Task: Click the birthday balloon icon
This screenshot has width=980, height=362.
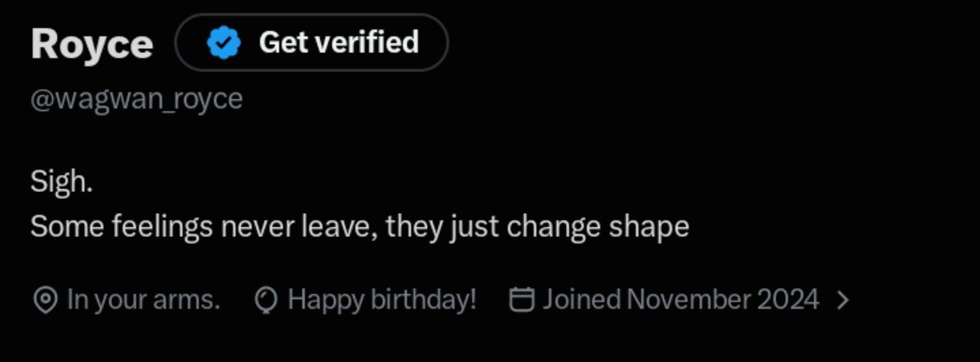Action: click(x=266, y=301)
